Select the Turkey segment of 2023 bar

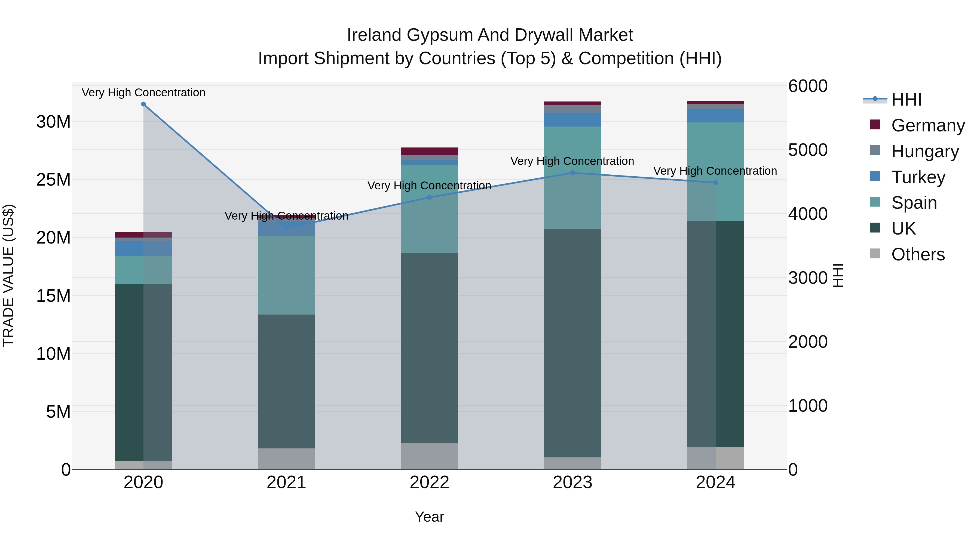tap(572, 119)
